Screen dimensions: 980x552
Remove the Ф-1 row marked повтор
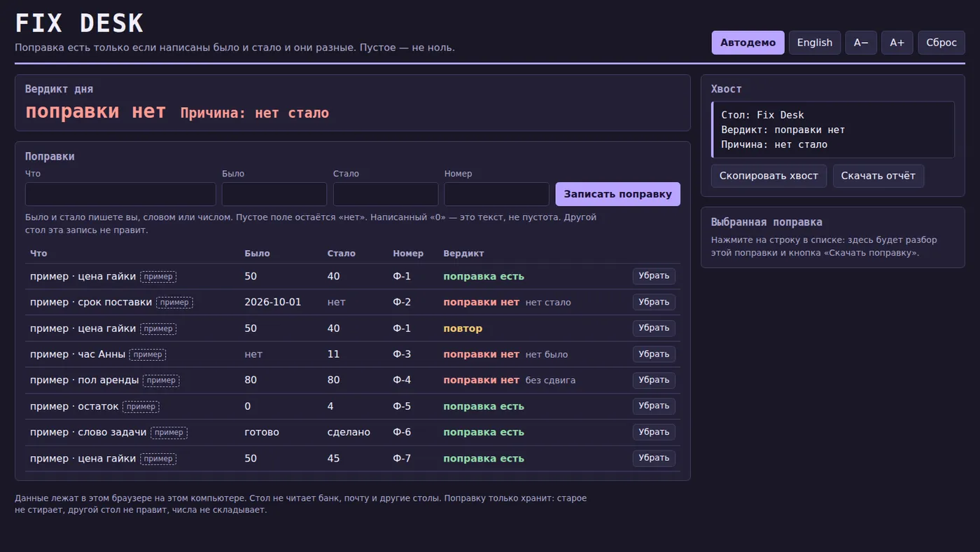tap(654, 328)
